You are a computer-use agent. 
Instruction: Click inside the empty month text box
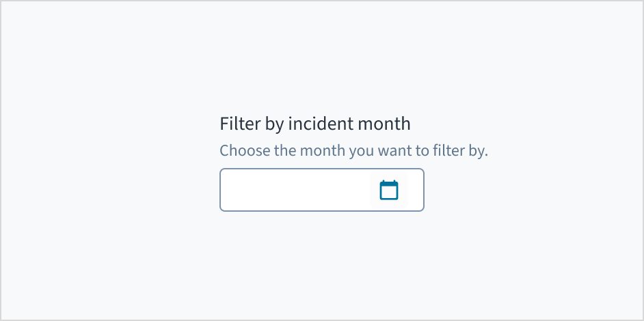[x=295, y=190]
